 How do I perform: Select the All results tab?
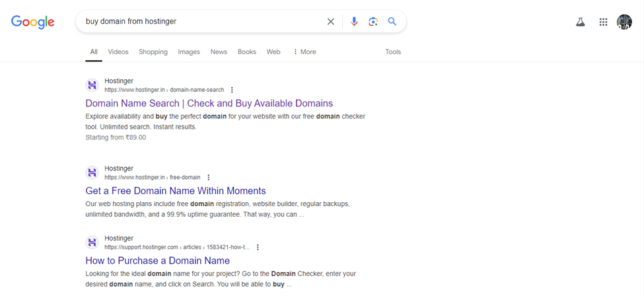(94, 52)
